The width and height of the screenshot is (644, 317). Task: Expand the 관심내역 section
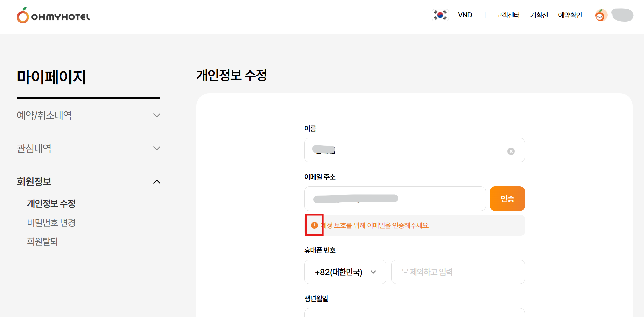157,148
